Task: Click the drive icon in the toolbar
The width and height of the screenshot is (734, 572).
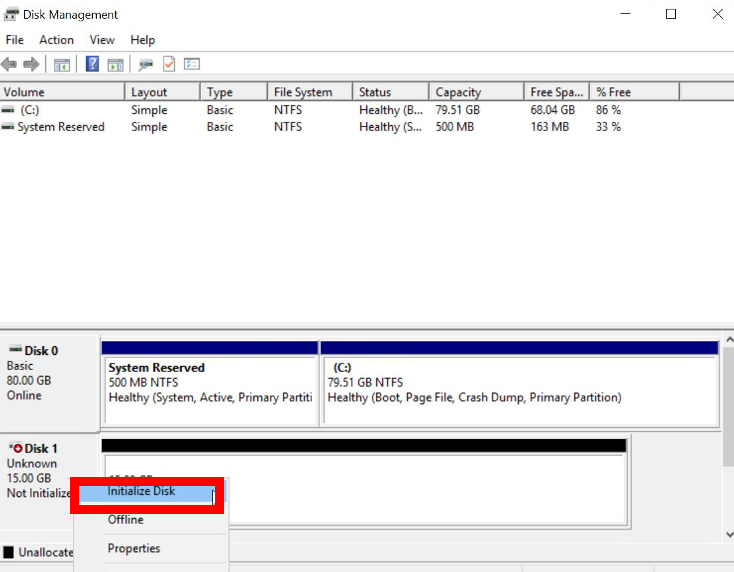Action: click(x=146, y=64)
